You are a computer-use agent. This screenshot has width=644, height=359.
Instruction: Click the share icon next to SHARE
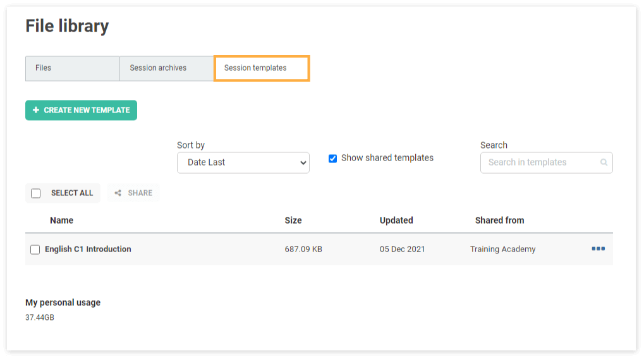[x=118, y=193]
